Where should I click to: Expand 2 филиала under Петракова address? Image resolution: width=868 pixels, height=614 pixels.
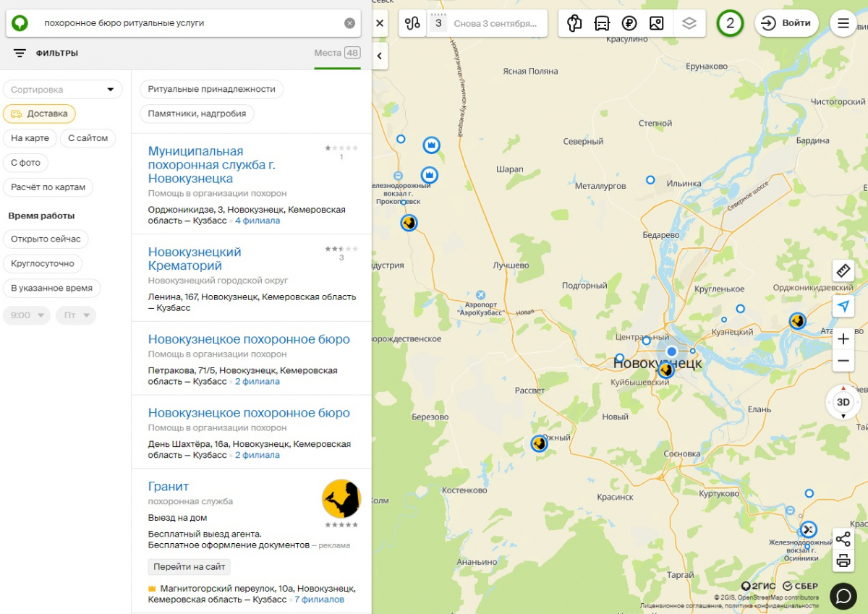pos(258,381)
